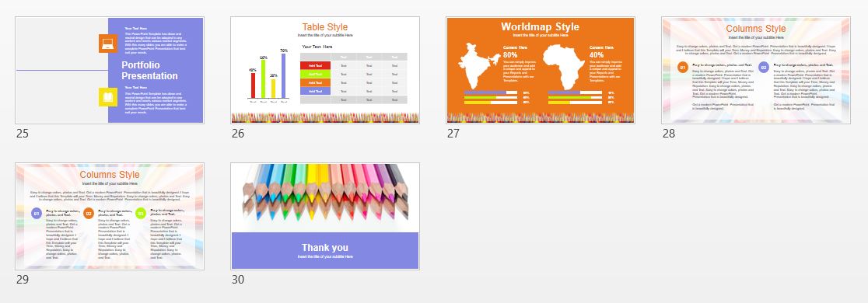Select slide 30 Thank you thumbnail

click(325, 216)
